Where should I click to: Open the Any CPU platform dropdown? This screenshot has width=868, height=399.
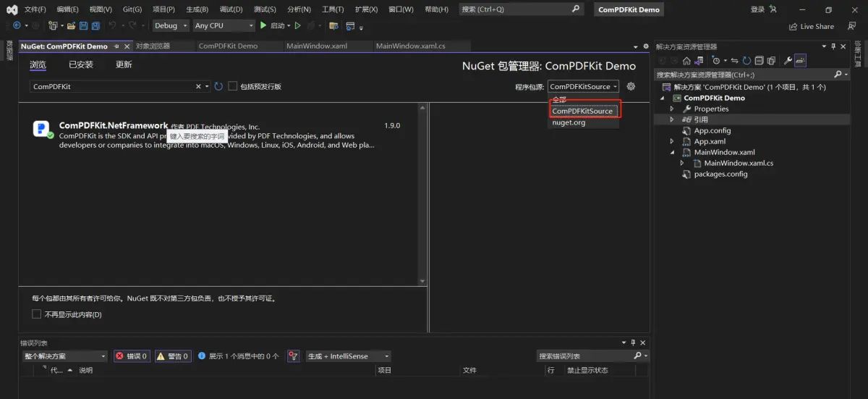pos(224,25)
